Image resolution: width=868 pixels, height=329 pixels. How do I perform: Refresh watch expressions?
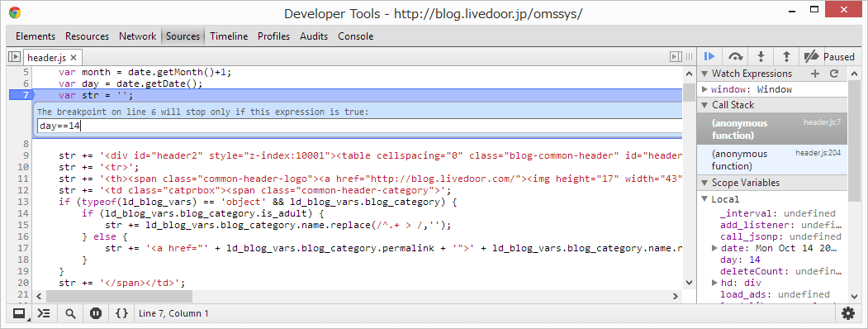(x=834, y=74)
